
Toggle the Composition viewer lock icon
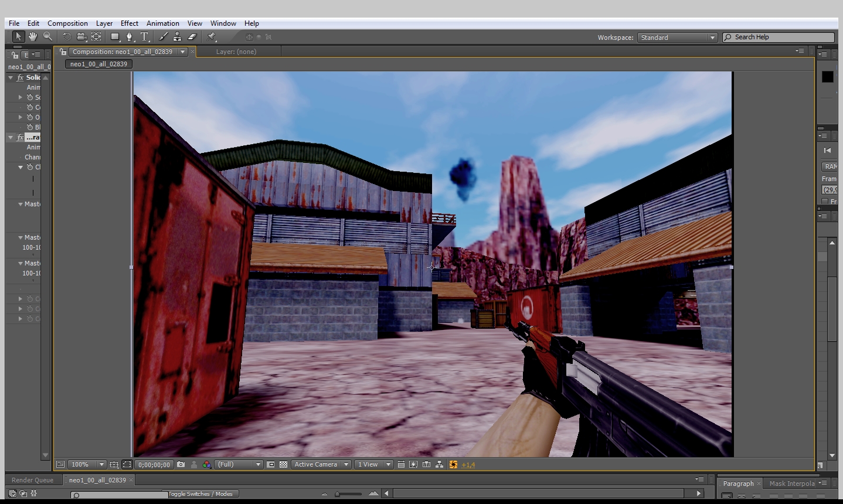point(63,52)
